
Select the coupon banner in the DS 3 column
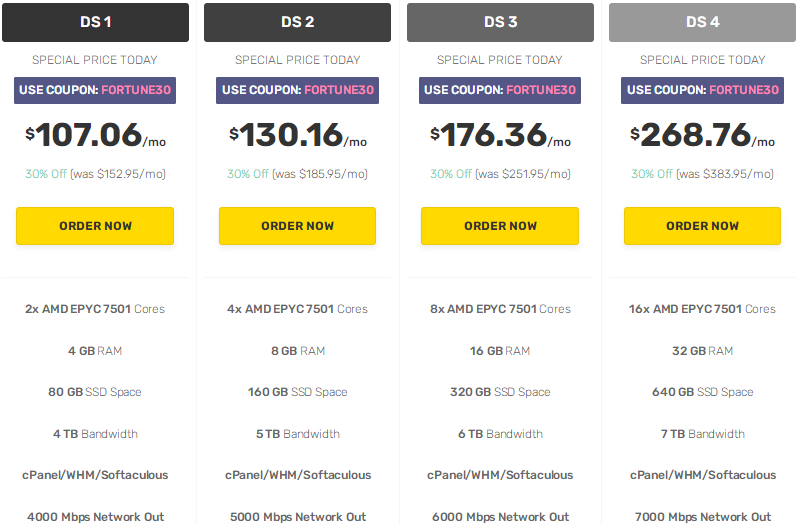click(x=500, y=90)
